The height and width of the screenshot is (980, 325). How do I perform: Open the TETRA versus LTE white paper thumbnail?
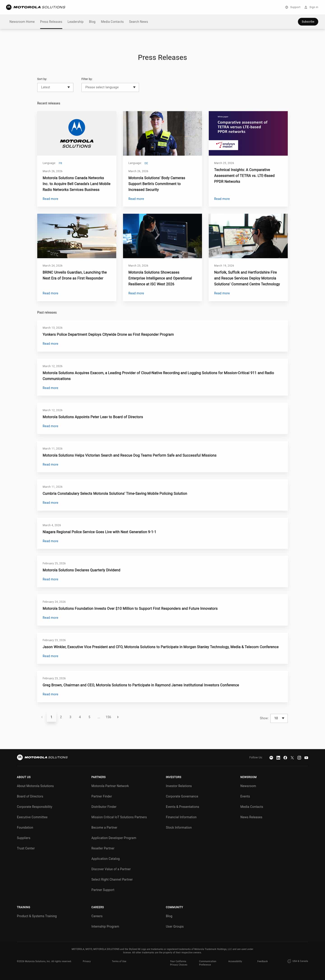[x=248, y=133]
